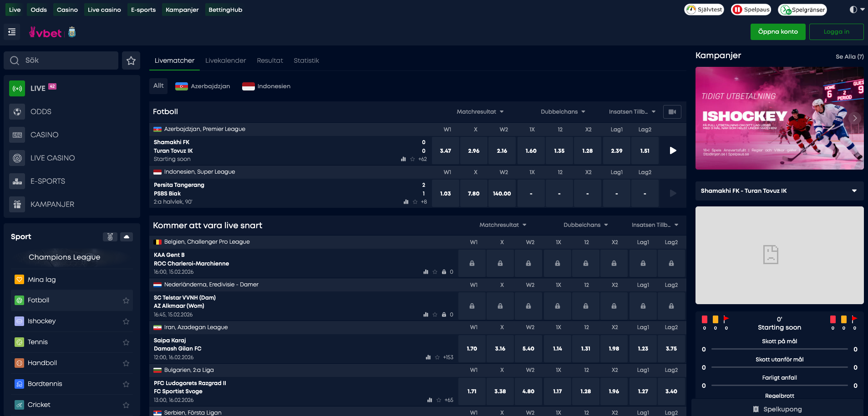This screenshot has width=868, height=416.
Task: Click the top-league medal filter icon above the sport list
Action: (110, 236)
